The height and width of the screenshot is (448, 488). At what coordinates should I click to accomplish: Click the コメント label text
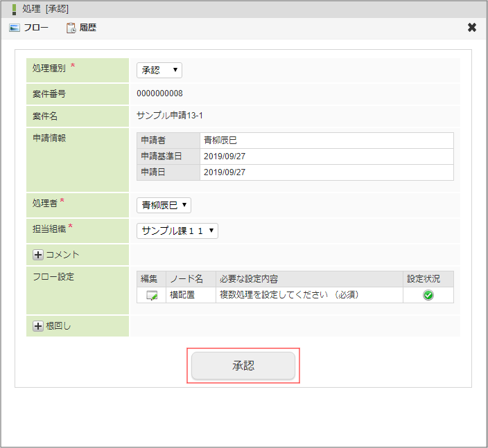[x=62, y=255]
